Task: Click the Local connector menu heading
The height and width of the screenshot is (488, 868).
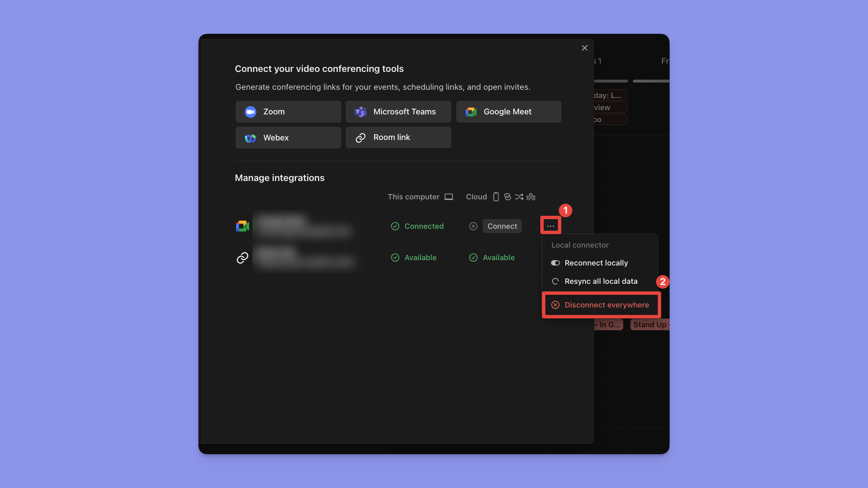Action: pyautogui.click(x=580, y=245)
